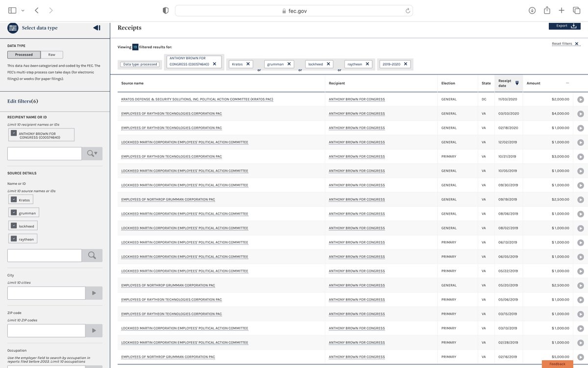Open Lockheed Martin PAC link dated 12/02/2019
Viewport: 588px width, 368px height.
(x=185, y=142)
